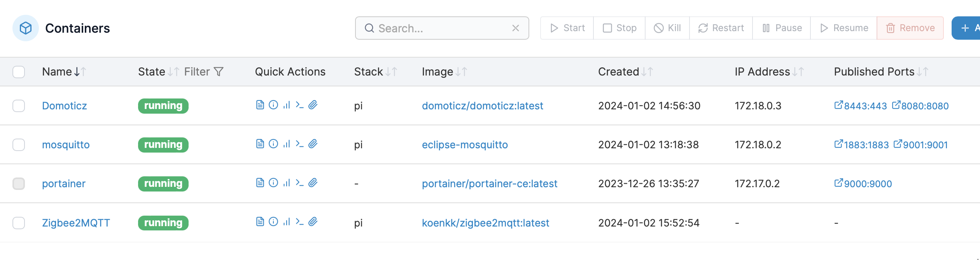Viewport: 980px width, 260px height.
Task: Open koenkk/zigbee2mqtt:latest image link
Action: coord(485,223)
